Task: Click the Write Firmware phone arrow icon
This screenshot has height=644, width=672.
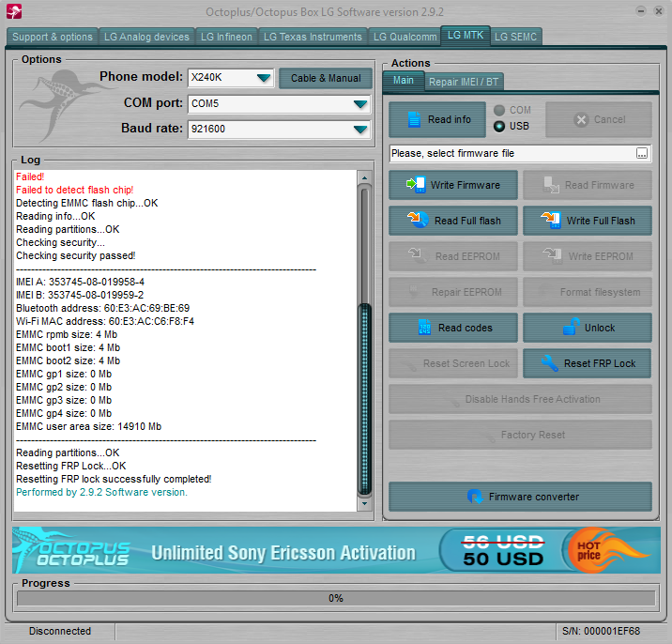Action: [x=416, y=185]
